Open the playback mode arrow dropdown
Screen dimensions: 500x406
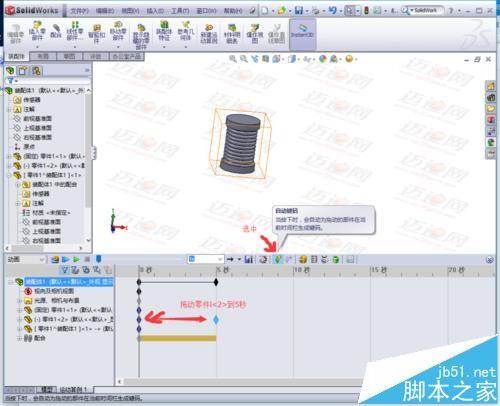coord(239,259)
